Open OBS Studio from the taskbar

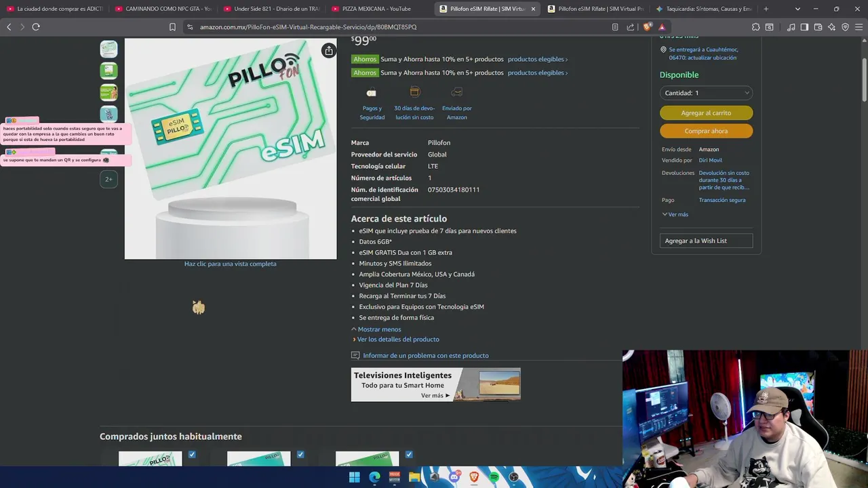coord(514,477)
